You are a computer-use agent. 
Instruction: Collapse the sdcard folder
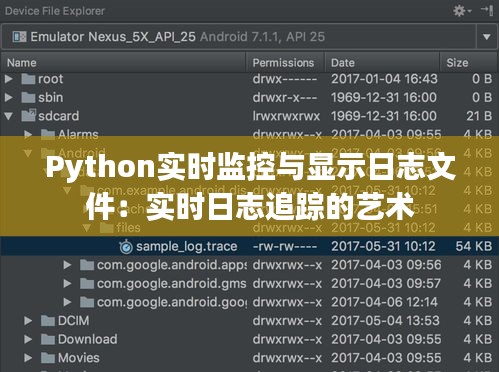(9, 116)
